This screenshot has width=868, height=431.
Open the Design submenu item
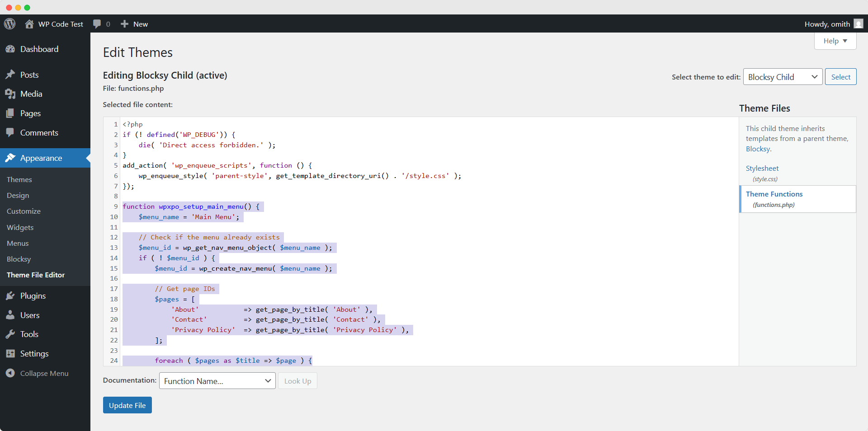(x=18, y=196)
